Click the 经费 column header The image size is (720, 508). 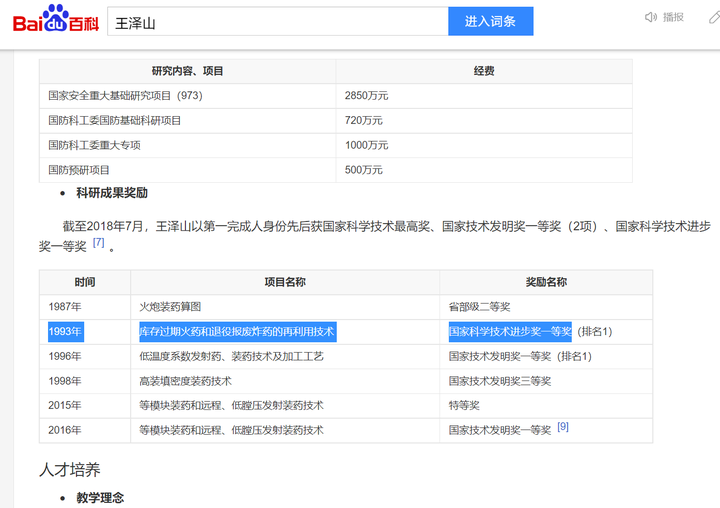coord(484,71)
